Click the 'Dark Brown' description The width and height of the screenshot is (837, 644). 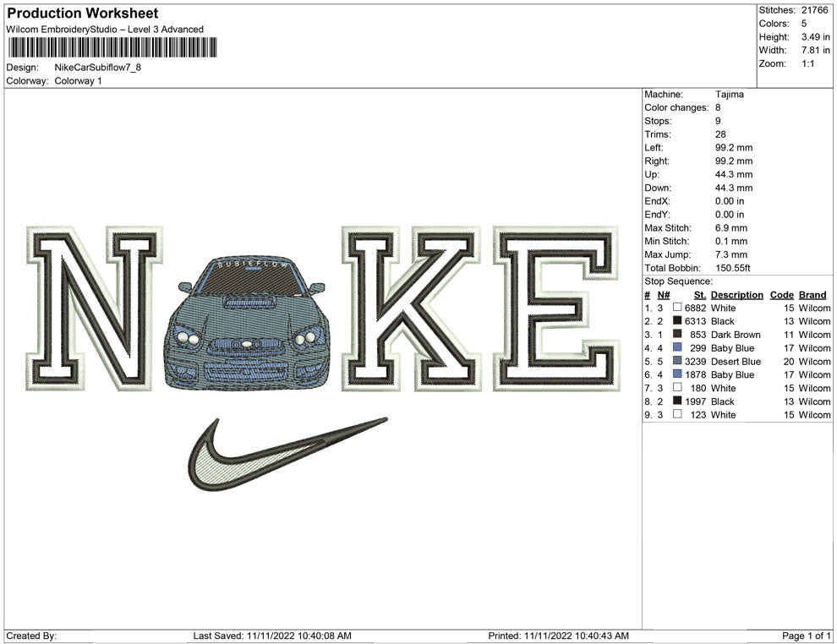pos(736,335)
